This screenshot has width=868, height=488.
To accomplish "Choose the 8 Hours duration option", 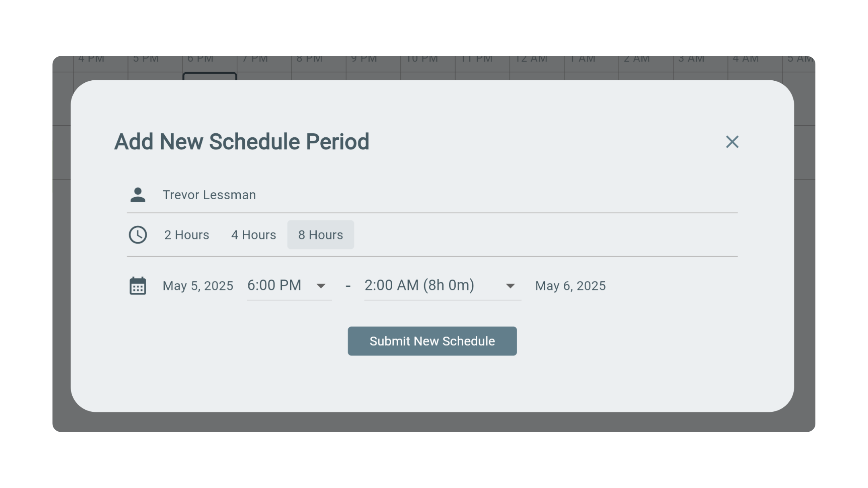I will click(x=321, y=235).
